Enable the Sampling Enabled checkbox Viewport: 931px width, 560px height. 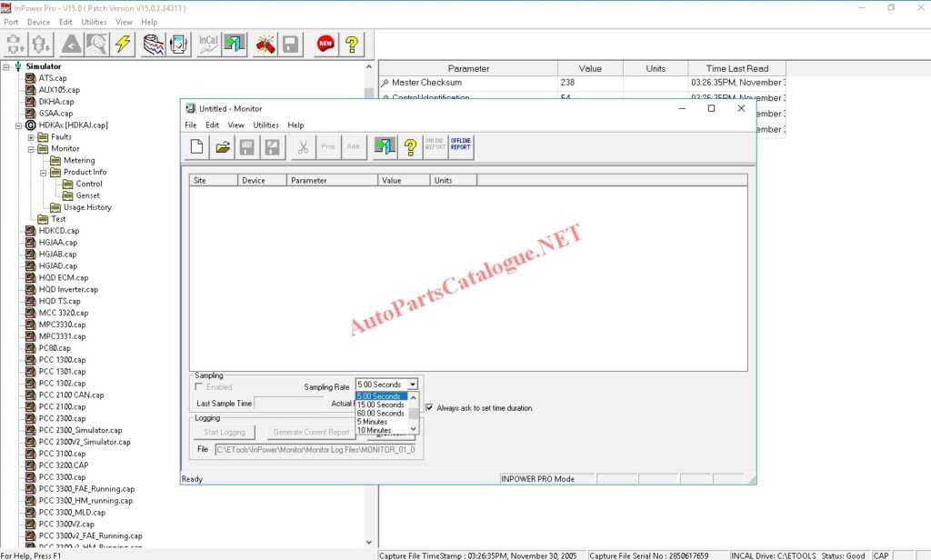click(x=197, y=386)
